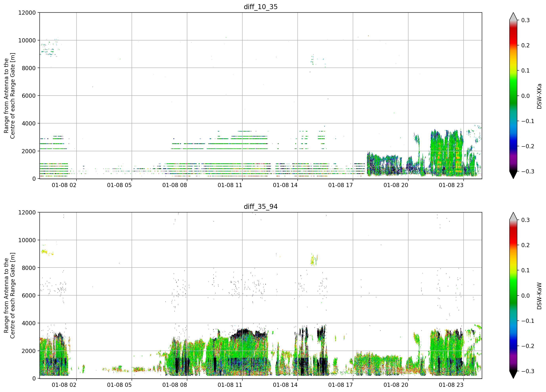546x392 pixels.
Task: Click the 10000 y-axis label on top plot
Action: pos(27,40)
